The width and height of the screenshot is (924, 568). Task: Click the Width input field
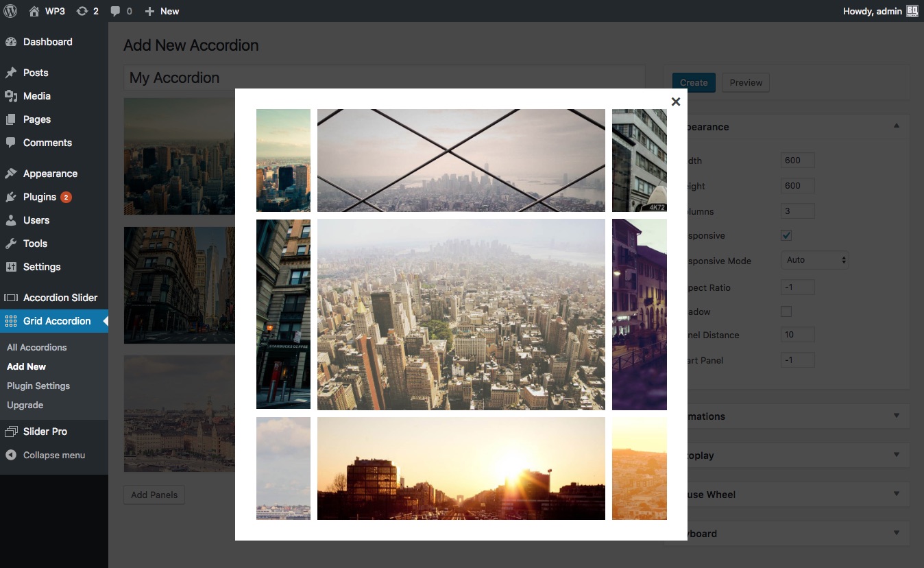pyautogui.click(x=797, y=160)
